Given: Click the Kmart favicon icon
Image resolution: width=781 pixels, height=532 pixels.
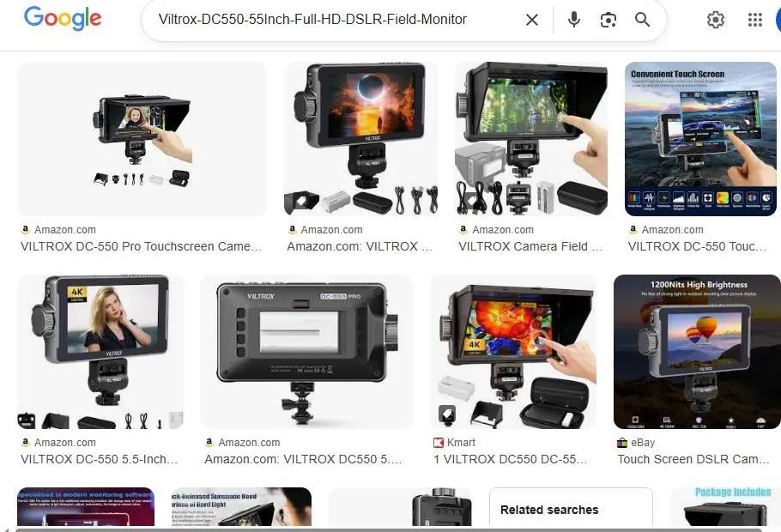Looking at the screenshot, I should [439, 443].
